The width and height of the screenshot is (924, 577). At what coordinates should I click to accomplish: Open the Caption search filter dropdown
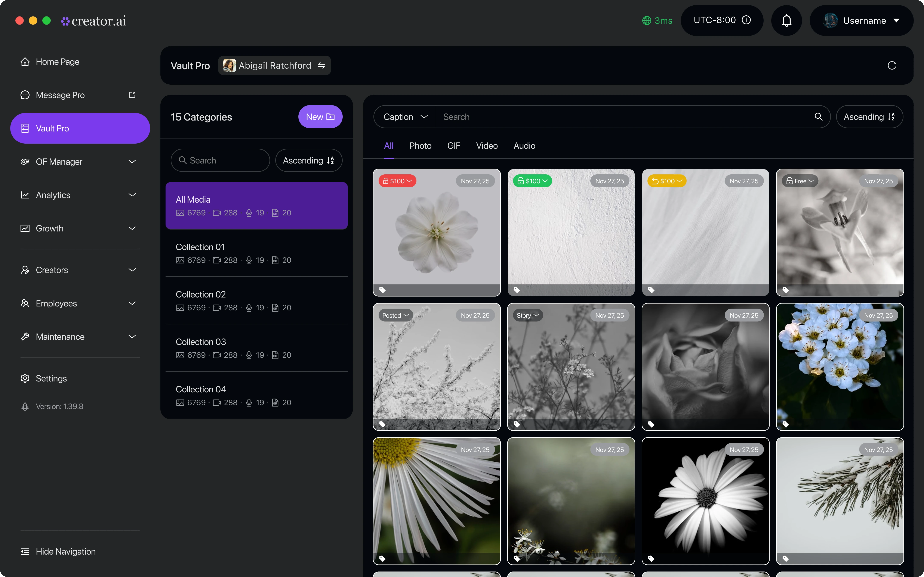pyautogui.click(x=405, y=117)
